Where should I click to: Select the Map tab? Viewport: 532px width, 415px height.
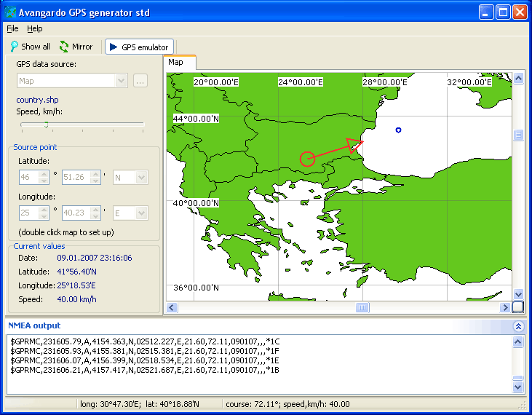(177, 63)
